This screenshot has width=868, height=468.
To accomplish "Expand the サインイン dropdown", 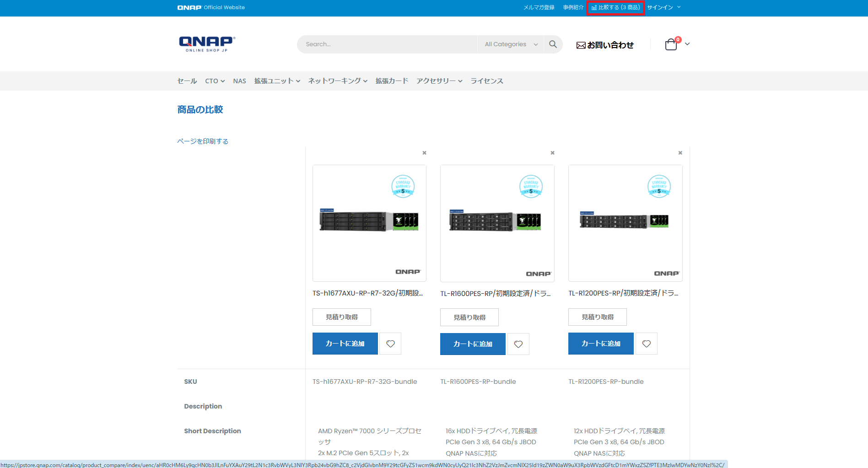I will 663,7.
